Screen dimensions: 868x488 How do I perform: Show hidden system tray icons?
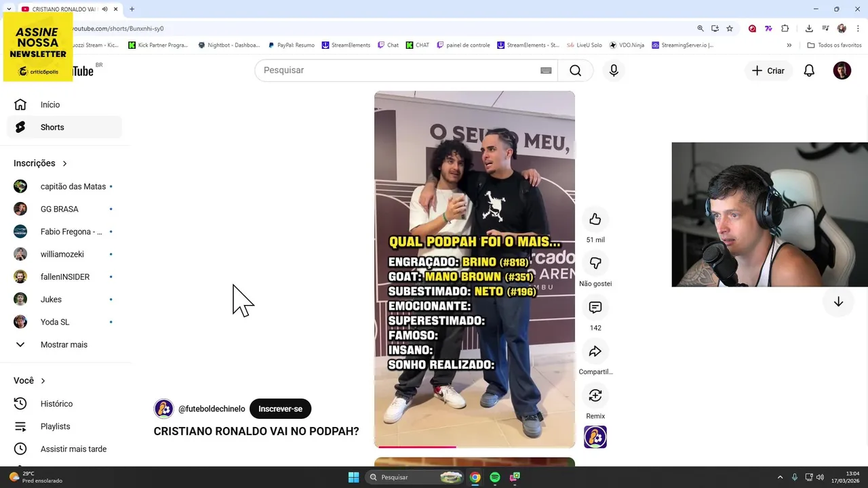(780, 477)
